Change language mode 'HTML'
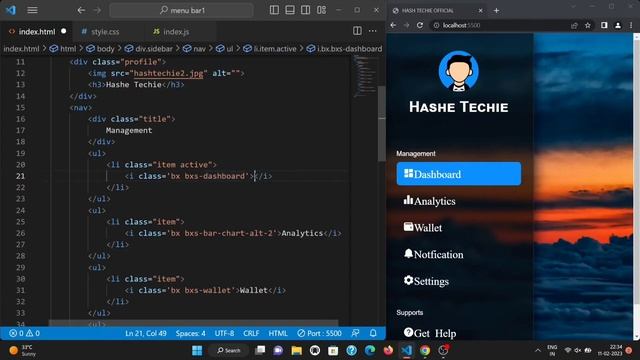 tap(278, 333)
